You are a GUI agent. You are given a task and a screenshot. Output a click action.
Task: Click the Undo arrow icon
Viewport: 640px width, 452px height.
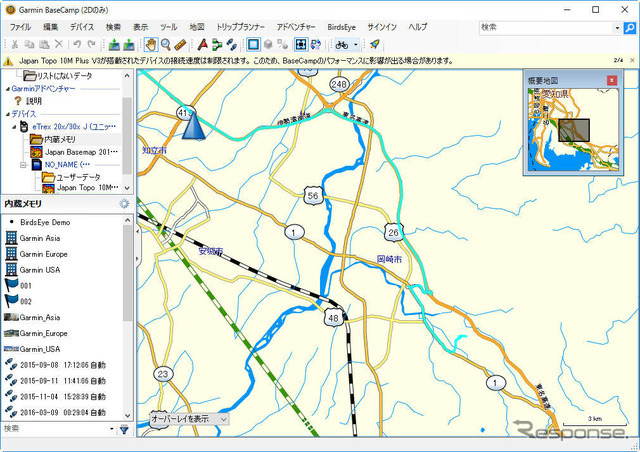[x=77, y=44]
